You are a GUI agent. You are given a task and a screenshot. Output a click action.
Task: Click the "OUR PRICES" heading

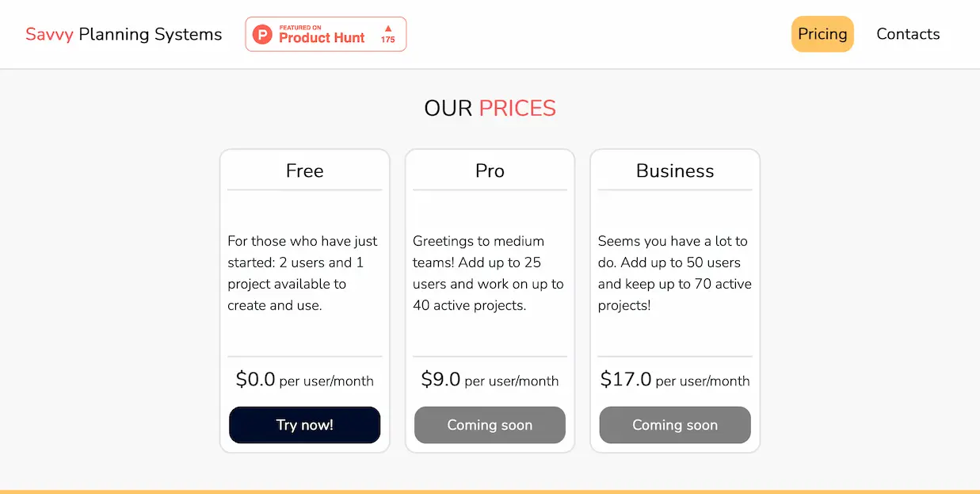pyautogui.click(x=490, y=108)
